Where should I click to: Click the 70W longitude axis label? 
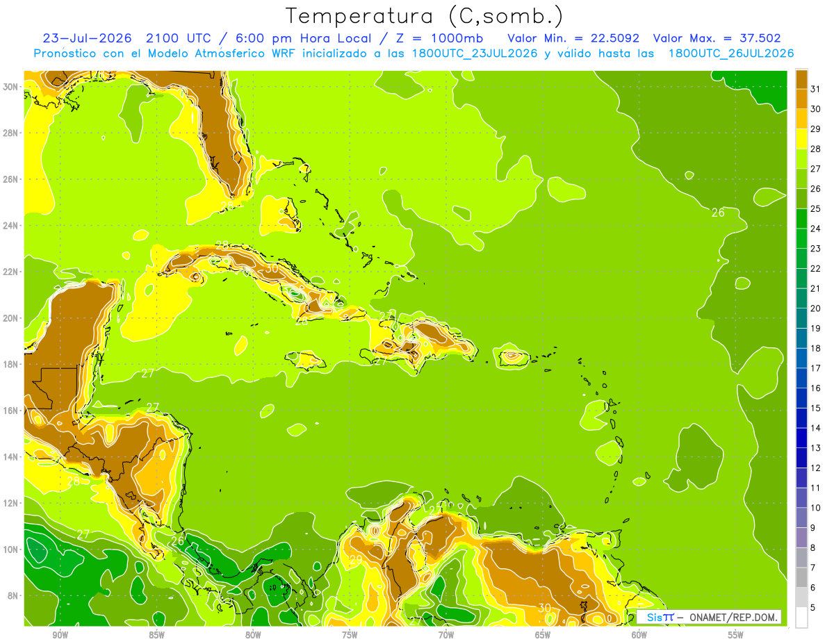446,635
